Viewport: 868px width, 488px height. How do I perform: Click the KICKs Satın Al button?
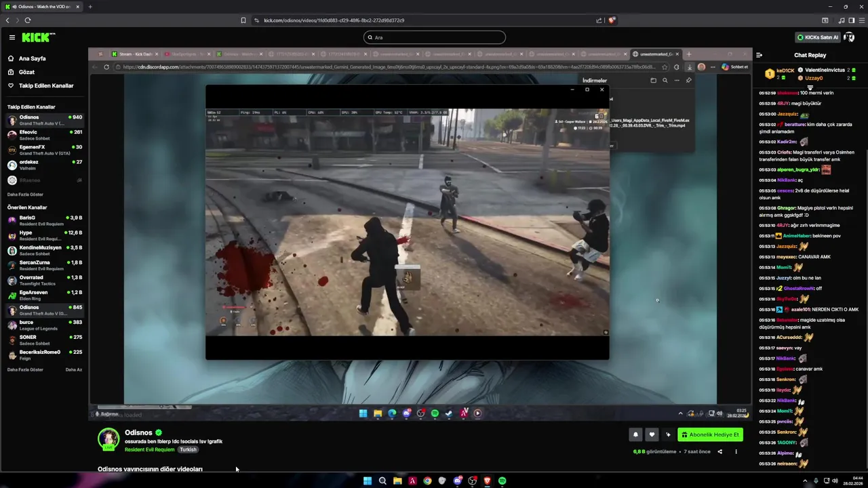[x=818, y=37]
